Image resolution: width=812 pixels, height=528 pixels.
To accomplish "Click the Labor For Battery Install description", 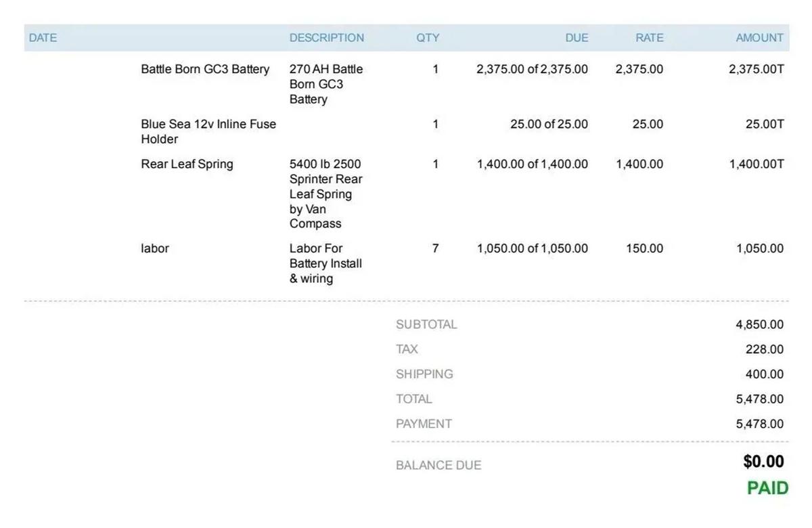I will tap(325, 263).
